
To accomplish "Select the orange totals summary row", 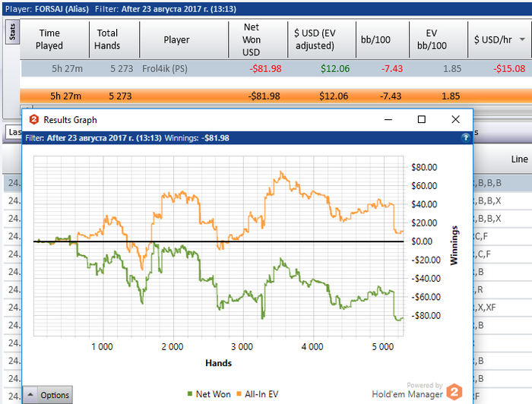I will (x=276, y=96).
